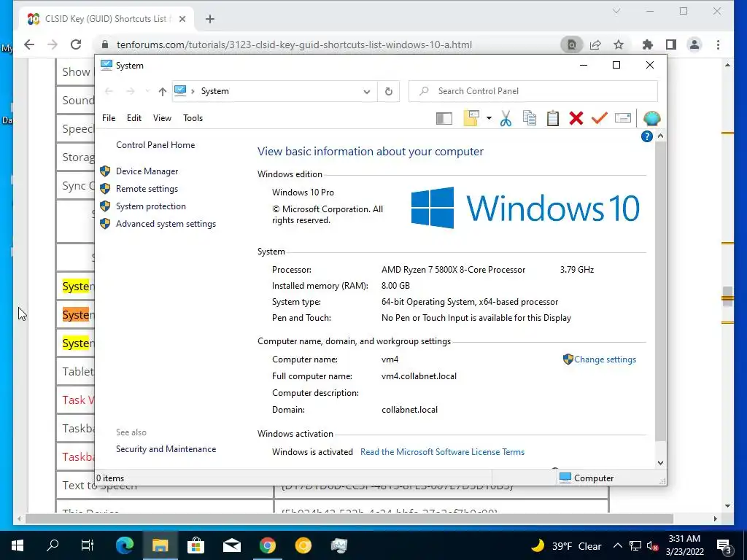Open the blue Help question mark icon
This screenshot has height=560, width=747.
coord(646,136)
